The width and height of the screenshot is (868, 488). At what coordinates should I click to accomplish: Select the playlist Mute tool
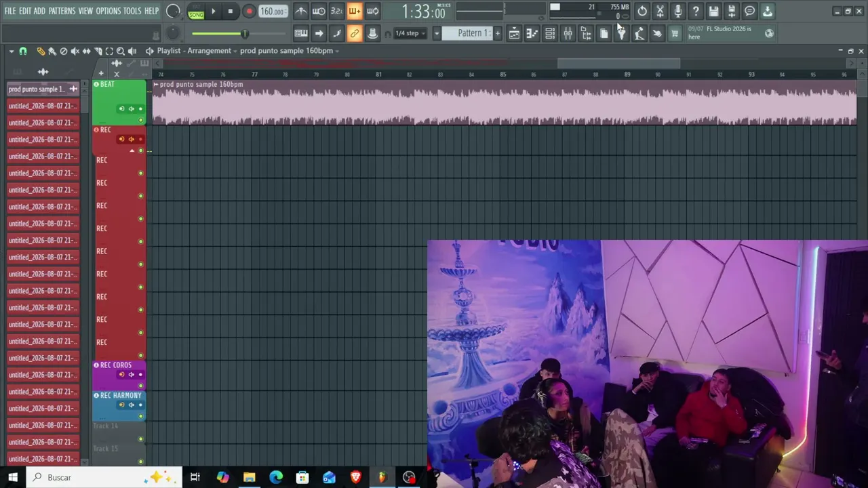pos(75,51)
